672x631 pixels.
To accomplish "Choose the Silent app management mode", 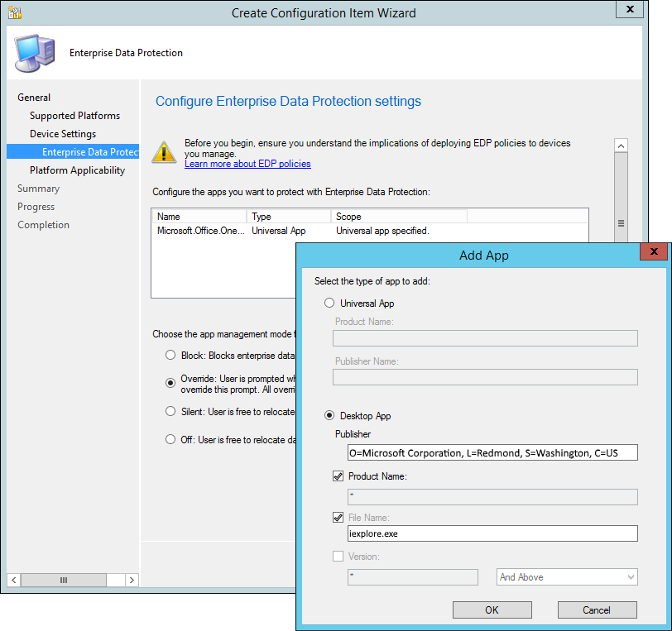I will (170, 411).
